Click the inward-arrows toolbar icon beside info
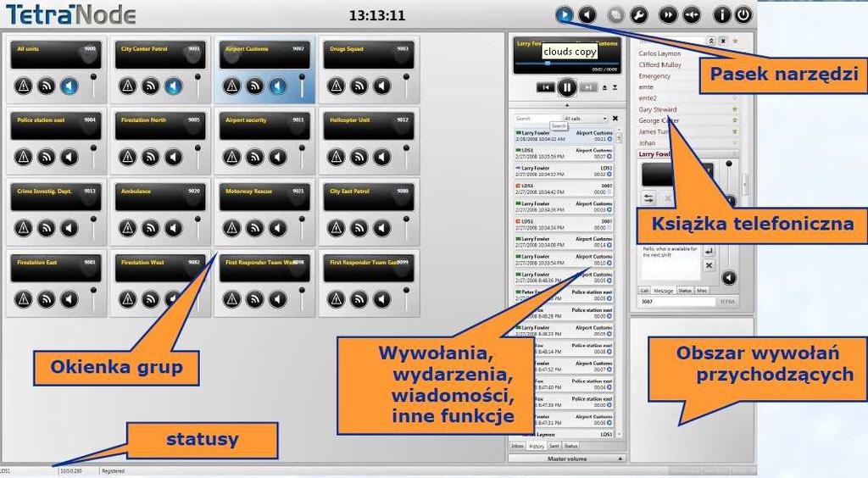 (692, 15)
